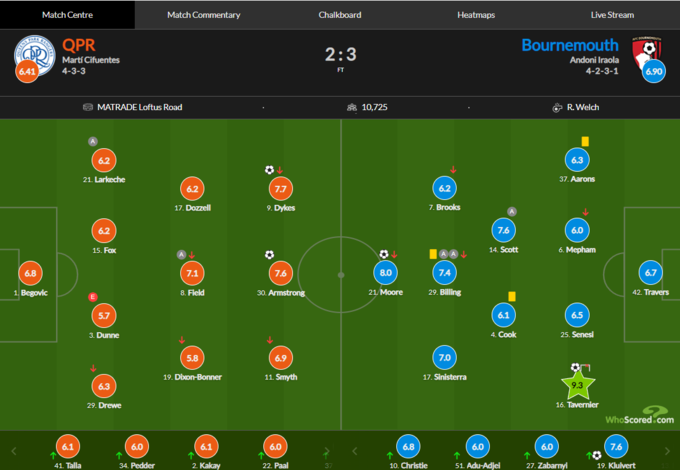The image size is (680, 470).
Task: Click the Bournemouth club crest
Action: pos(650,52)
